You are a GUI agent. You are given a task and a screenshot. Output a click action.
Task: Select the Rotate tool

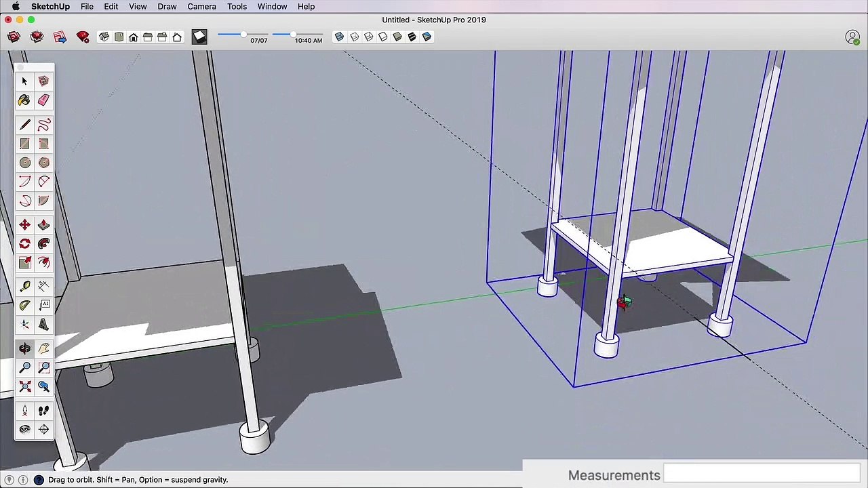pos(24,244)
